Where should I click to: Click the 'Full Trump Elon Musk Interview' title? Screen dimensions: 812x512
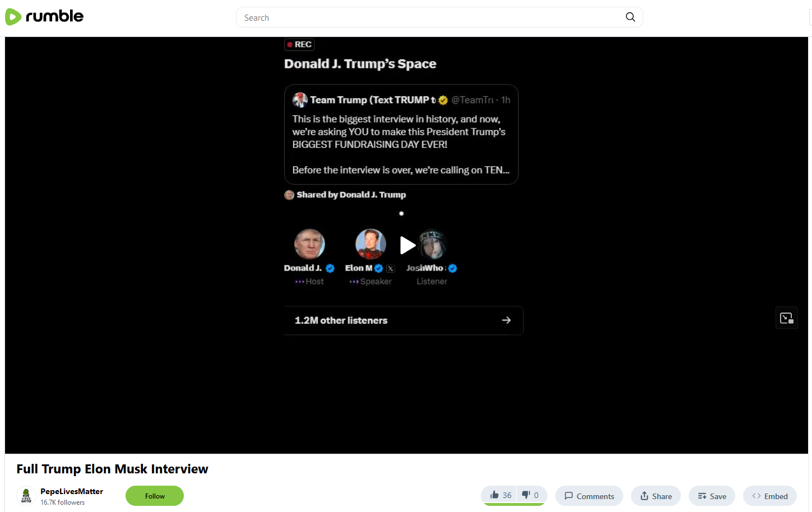point(112,469)
